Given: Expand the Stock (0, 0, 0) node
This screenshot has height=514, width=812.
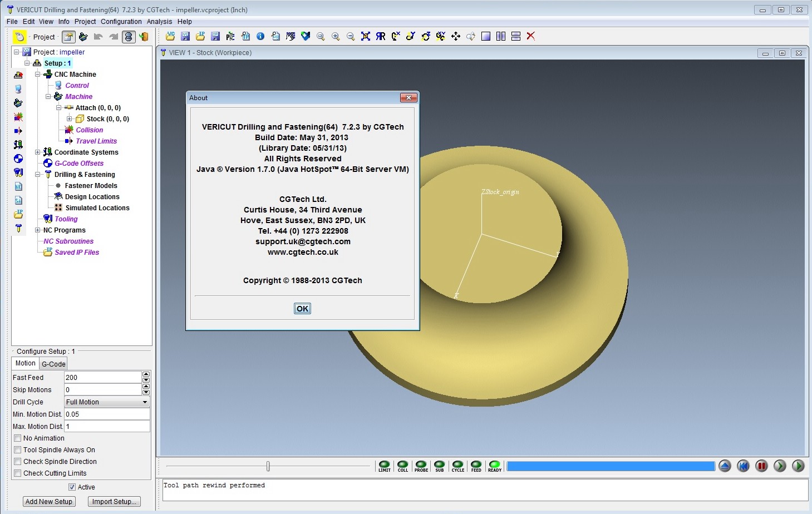Looking at the screenshot, I should click(70, 119).
